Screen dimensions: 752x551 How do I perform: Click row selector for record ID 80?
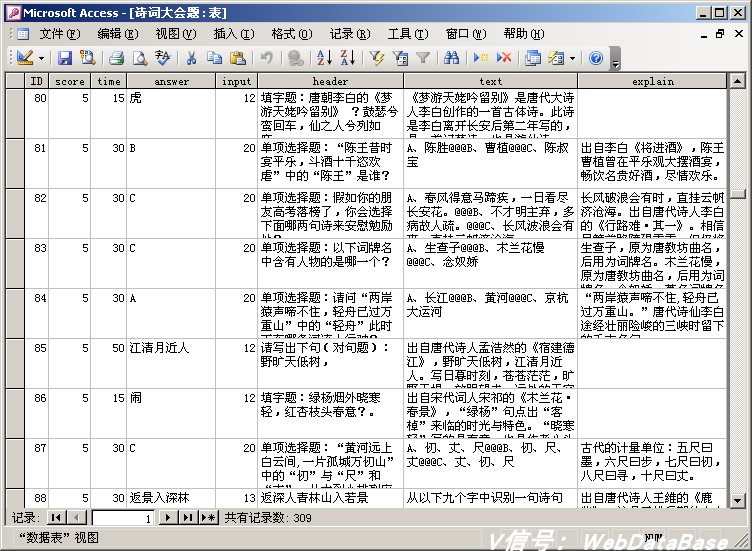[15, 114]
